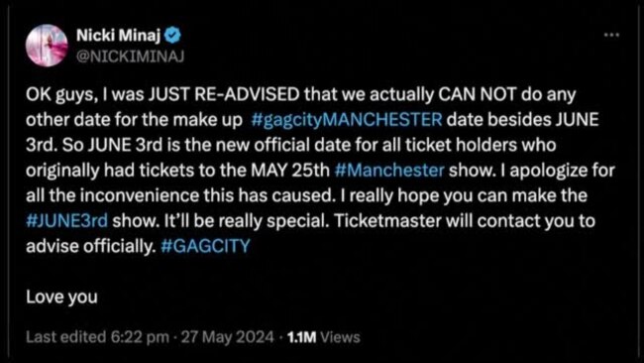Open the 1.1M Views count
The width and height of the screenshot is (644, 363).
(x=324, y=337)
